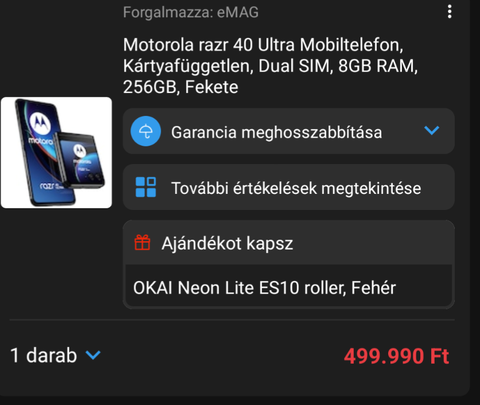Click the eMAG seller name
The width and height of the screenshot is (480, 405).
pyautogui.click(x=238, y=12)
